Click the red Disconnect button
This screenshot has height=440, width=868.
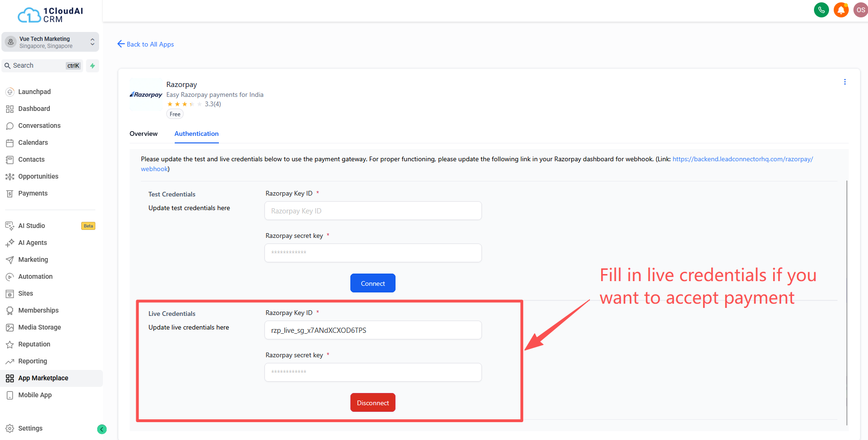(x=373, y=402)
